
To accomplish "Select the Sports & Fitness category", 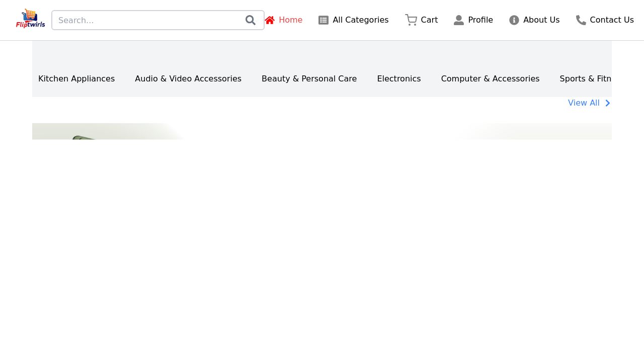I will [x=586, y=79].
